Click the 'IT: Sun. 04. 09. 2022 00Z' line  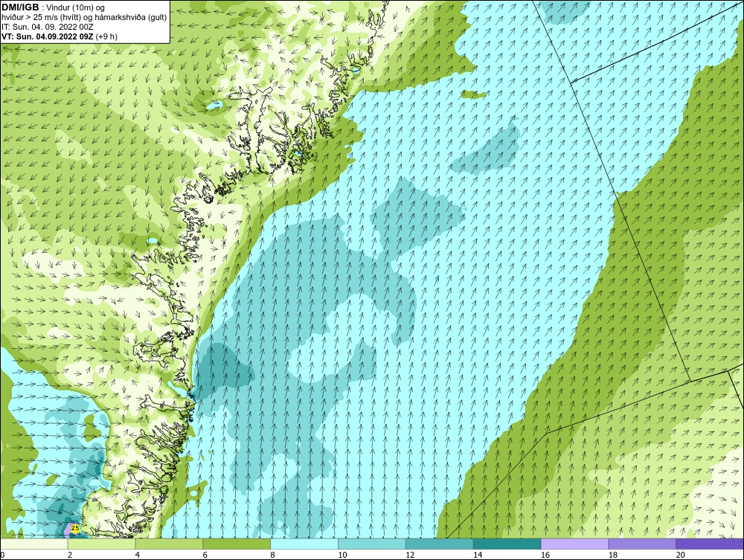[48, 27]
